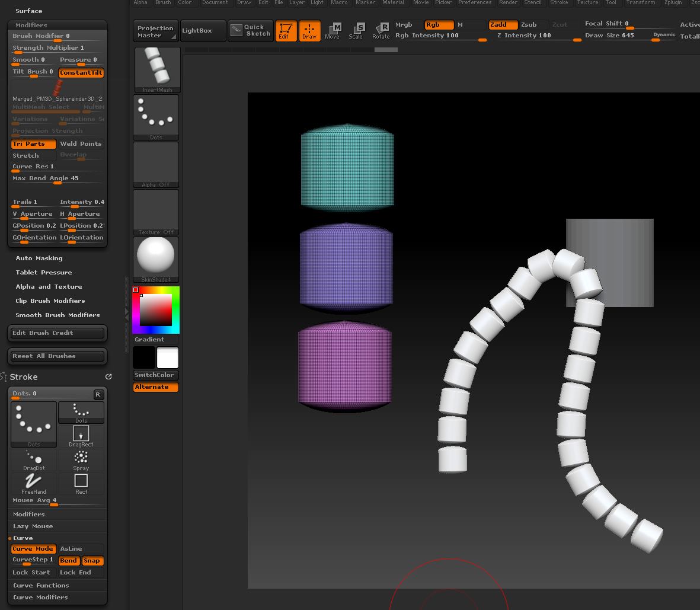
Task: Open the Stroke menu in top bar
Action: point(559,3)
